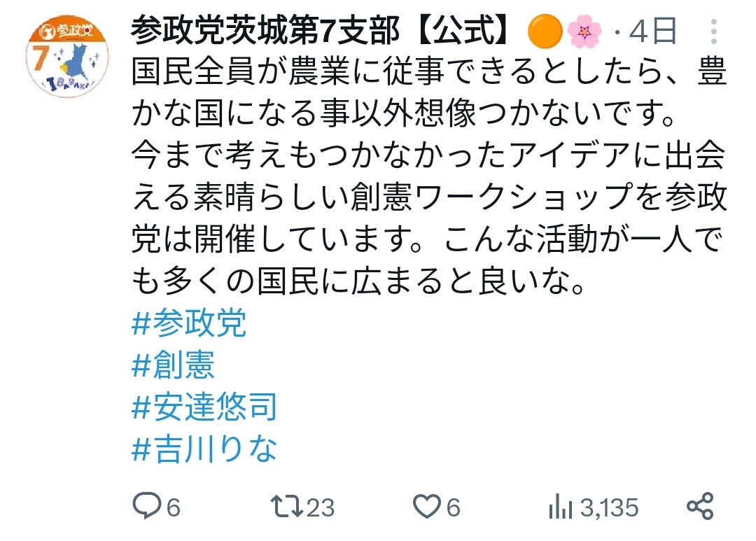Image resolution: width=756 pixels, height=541 pixels.
Task: Click the reply count 6
Action: pyautogui.click(x=173, y=507)
